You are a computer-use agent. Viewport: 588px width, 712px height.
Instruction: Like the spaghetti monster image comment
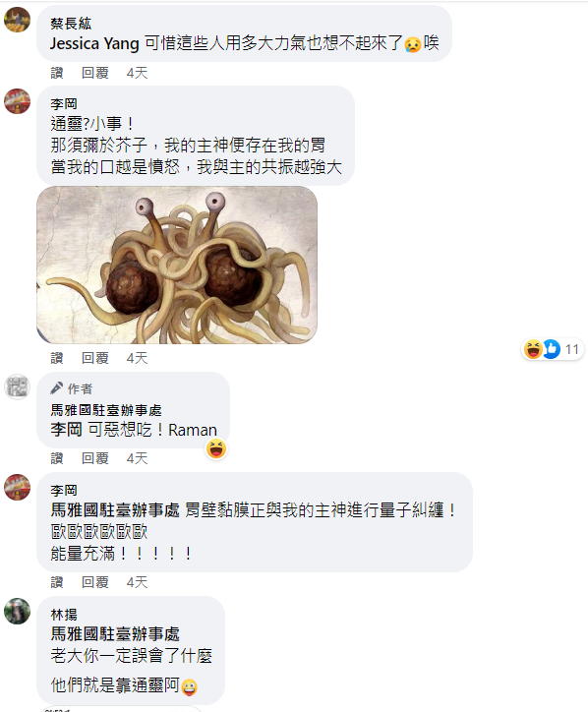[57, 358]
